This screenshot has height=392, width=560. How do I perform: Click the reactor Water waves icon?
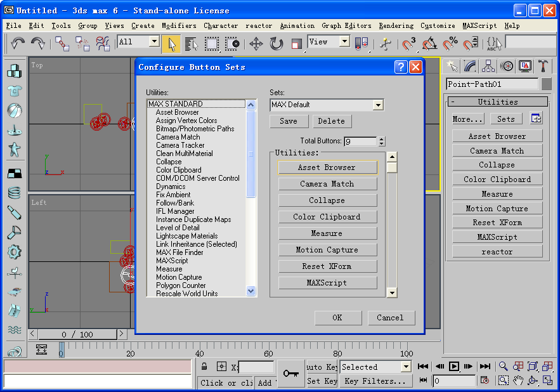pos(15,329)
